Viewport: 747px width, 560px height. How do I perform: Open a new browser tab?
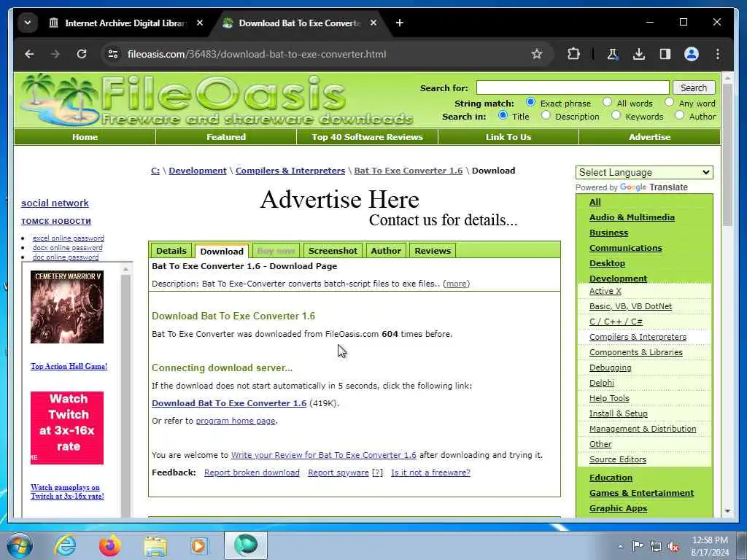(x=400, y=23)
